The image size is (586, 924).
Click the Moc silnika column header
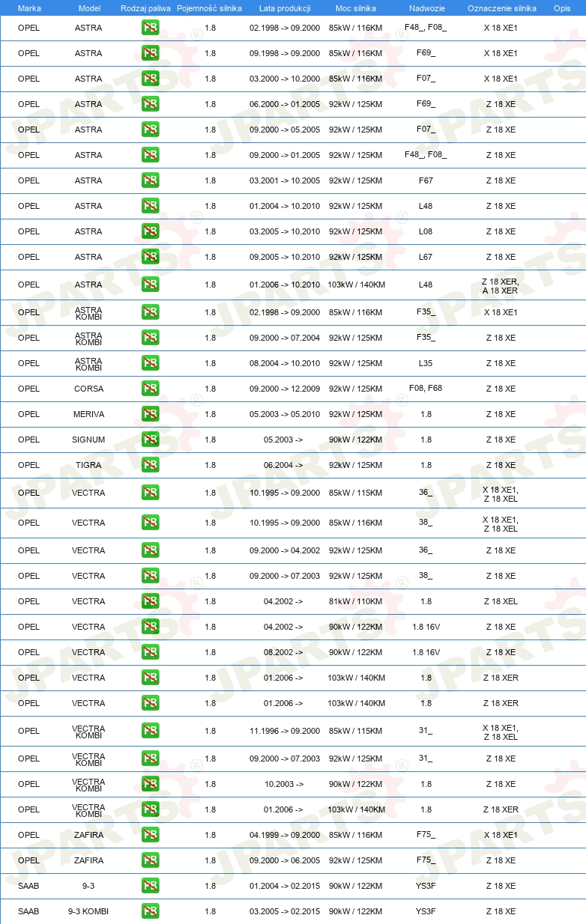point(356,8)
